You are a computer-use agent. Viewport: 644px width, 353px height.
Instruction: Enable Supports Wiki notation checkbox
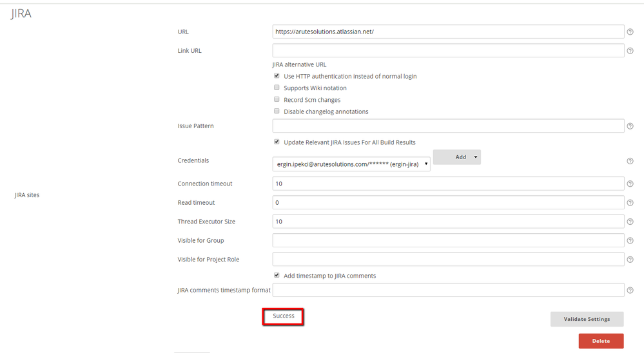click(277, 88)
